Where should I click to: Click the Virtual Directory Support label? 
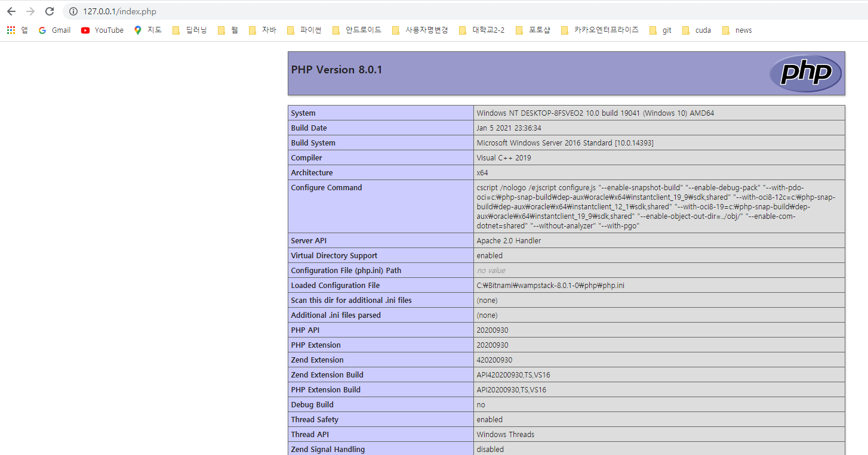334,256
